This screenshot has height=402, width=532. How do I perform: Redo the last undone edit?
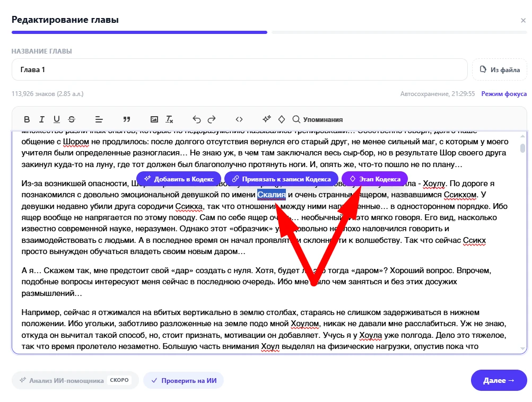pyautogui.click(x=212, y=119)
